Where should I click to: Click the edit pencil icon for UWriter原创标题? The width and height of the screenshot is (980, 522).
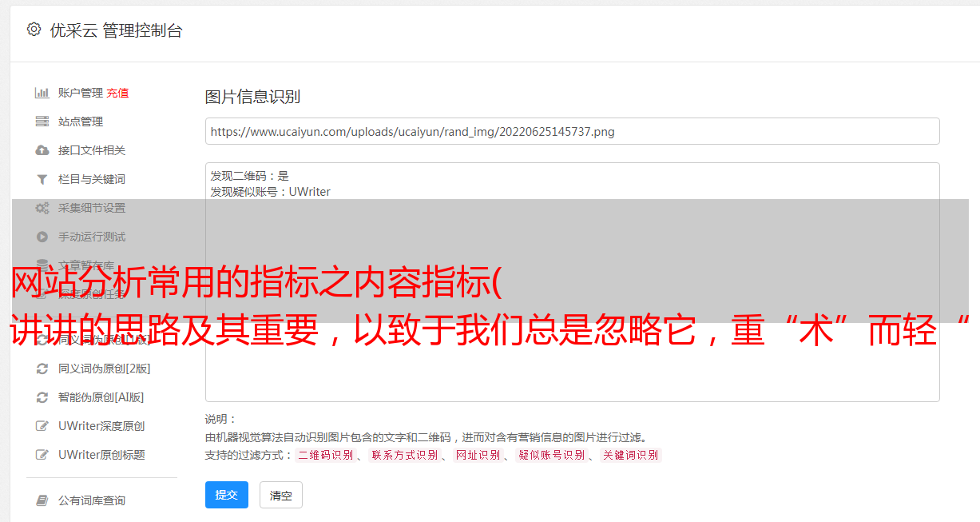(42, 455)
